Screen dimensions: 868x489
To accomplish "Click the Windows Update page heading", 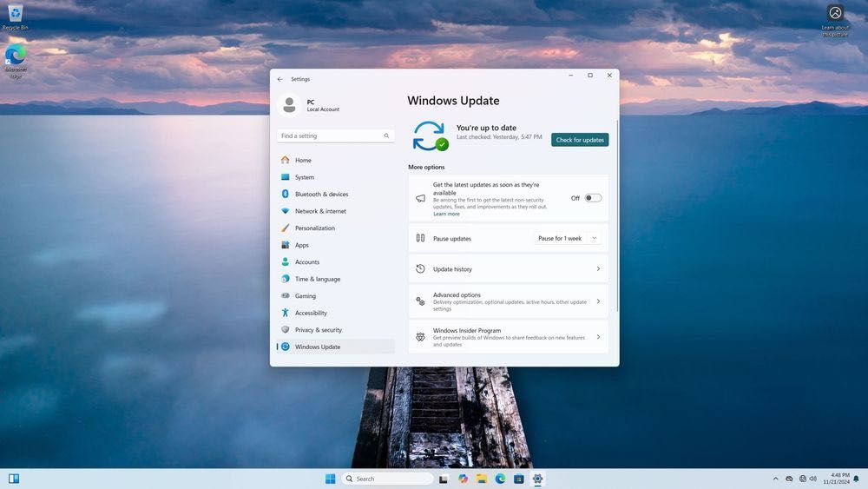I will coord(453,101).
